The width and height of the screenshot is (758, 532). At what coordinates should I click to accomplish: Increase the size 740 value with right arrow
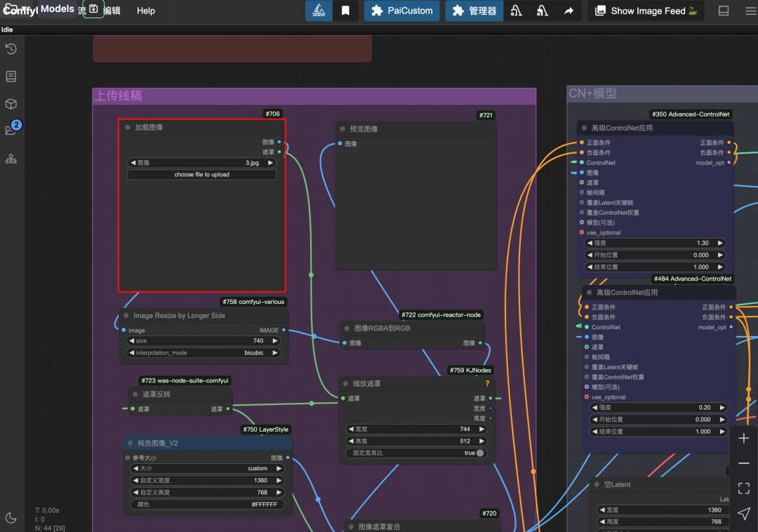pyautogui.click(x=275, y=340)
